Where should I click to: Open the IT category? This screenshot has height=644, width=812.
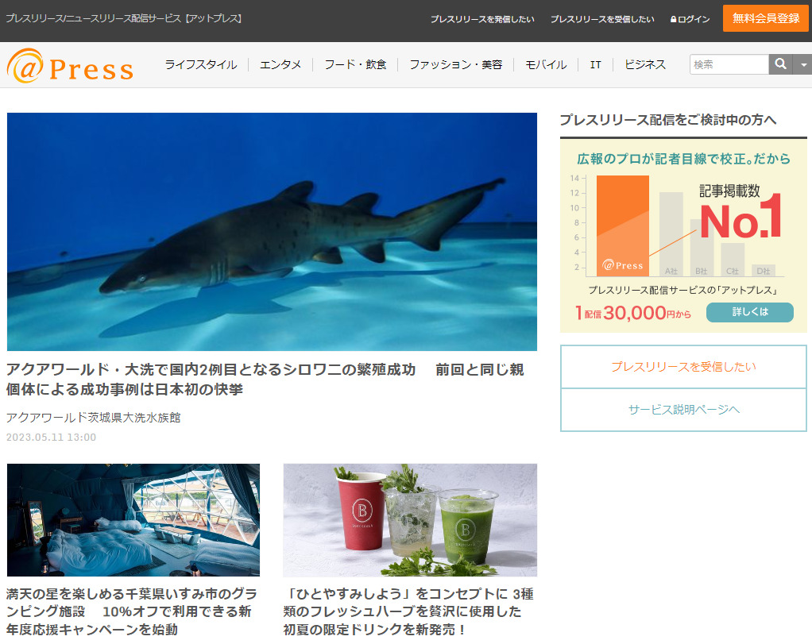pyautogui.click(x=596, y=64)
